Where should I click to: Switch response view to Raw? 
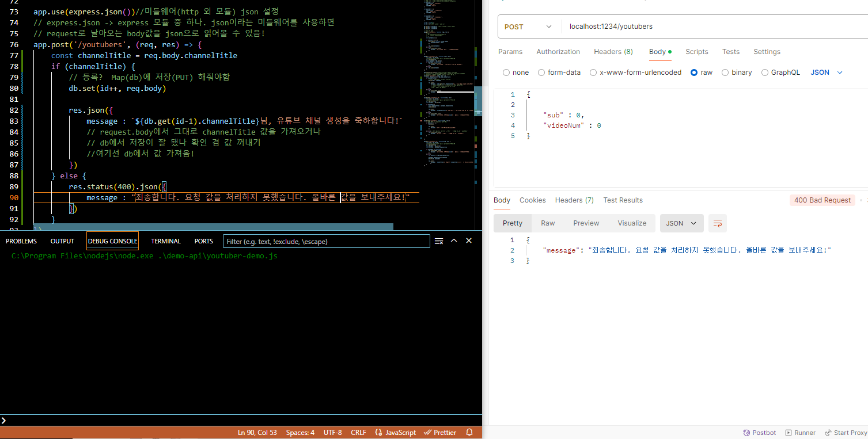[x=548, y=223]
